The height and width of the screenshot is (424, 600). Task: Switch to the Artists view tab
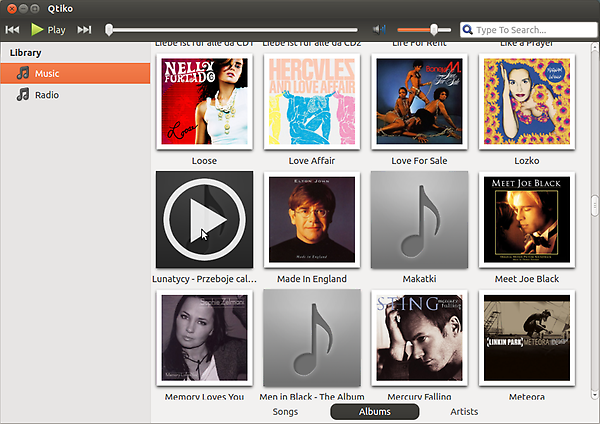coord(464,412)
